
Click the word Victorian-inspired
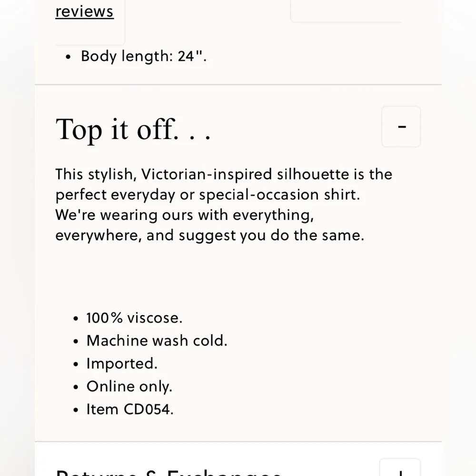(x=207, y=174)
